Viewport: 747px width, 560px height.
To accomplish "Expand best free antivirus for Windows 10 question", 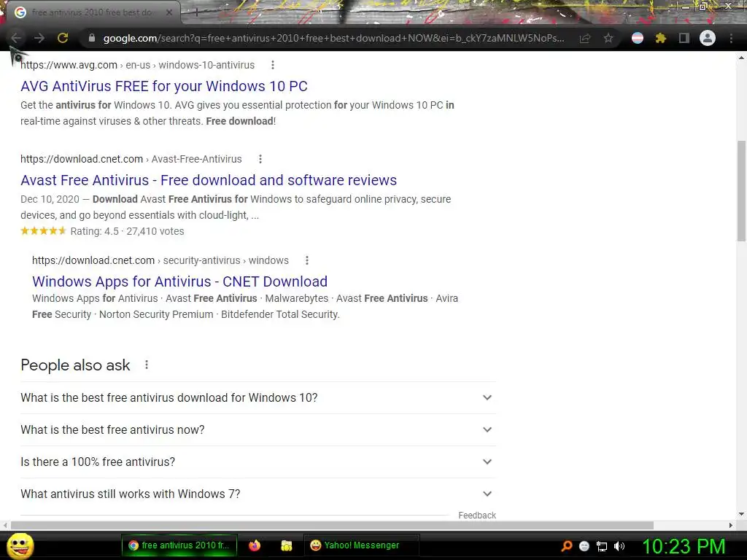I will [x=258, y=397].
